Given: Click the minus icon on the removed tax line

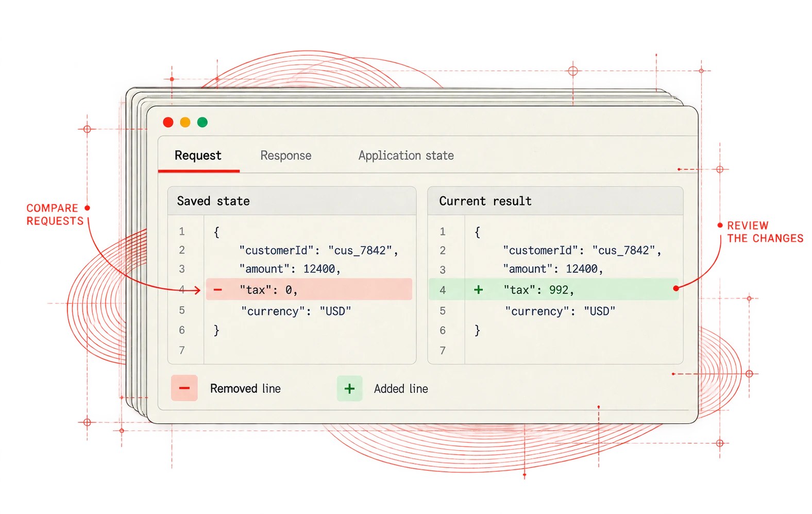Looking at the screenshot, I should 218,290.
